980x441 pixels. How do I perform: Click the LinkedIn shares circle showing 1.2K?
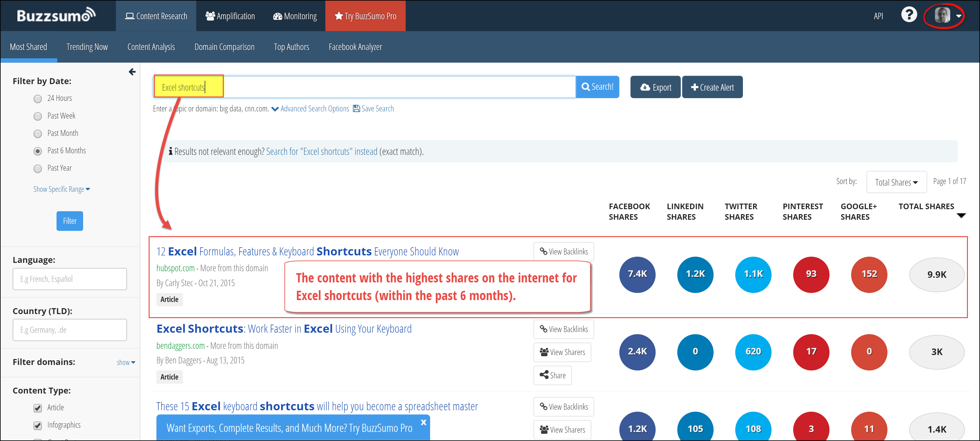click(695, 274)
